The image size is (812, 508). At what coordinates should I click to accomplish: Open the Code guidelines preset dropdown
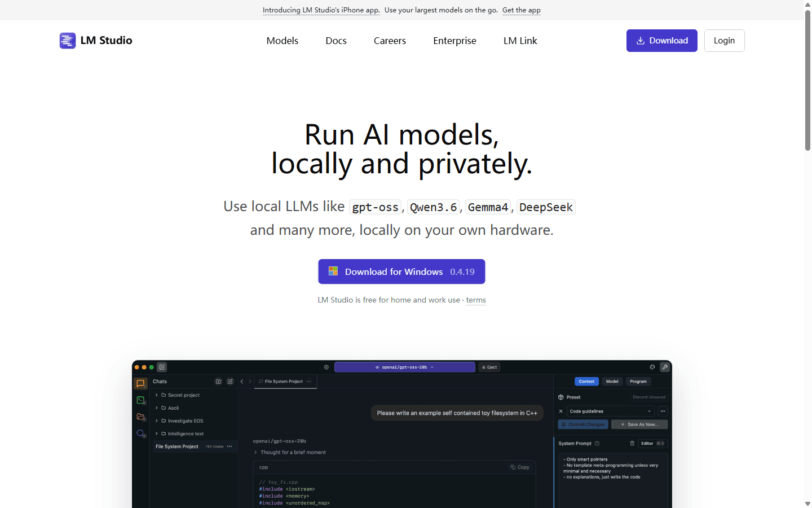pyautogui.click(x=611, y=411)
